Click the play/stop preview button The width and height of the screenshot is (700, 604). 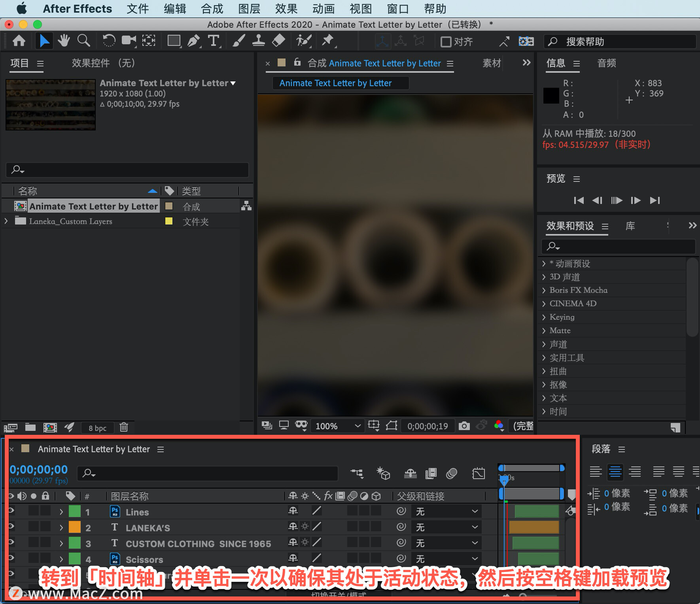[616, 200]
